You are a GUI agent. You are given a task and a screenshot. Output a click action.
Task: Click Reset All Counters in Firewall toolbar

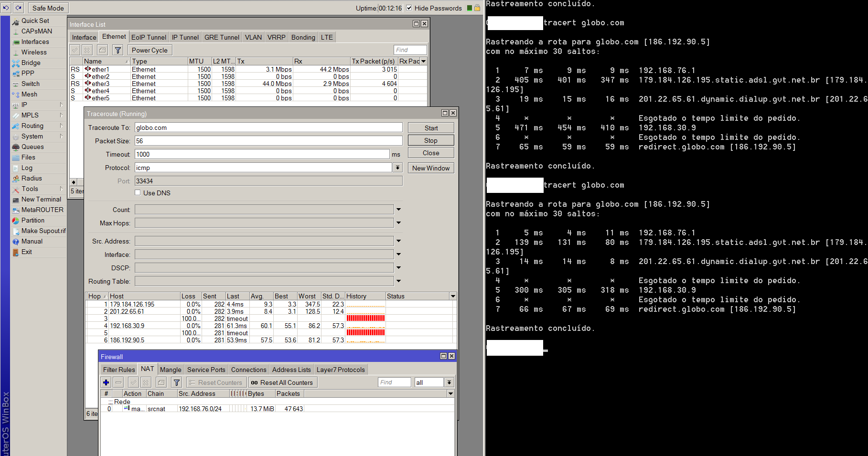coord(283,382)
